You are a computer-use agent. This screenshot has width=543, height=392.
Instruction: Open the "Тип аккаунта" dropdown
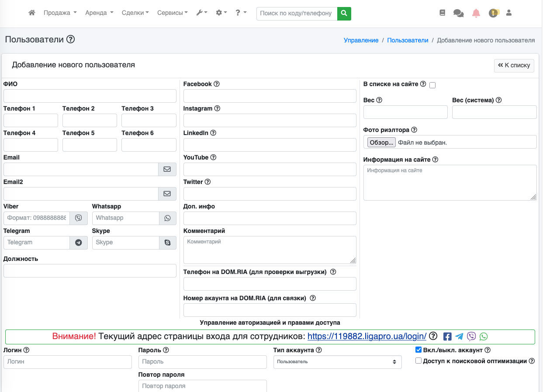point(337,362)
